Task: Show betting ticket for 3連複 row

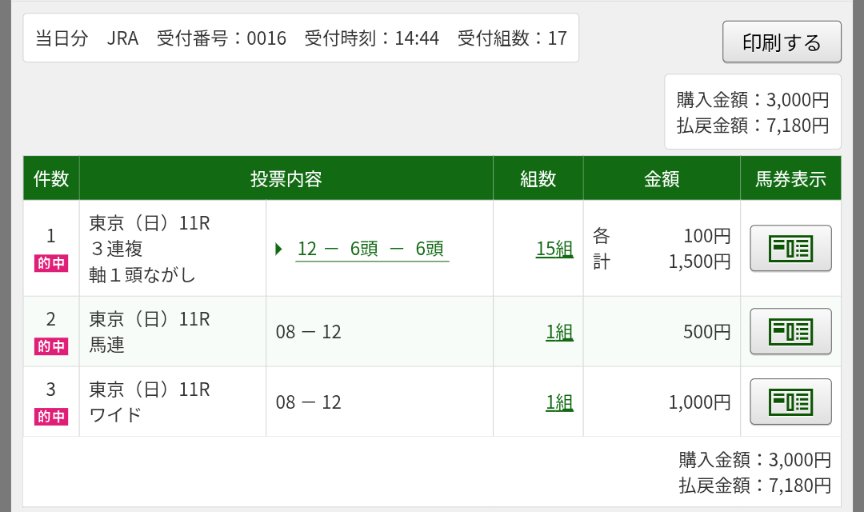Action: click(790, 248)
